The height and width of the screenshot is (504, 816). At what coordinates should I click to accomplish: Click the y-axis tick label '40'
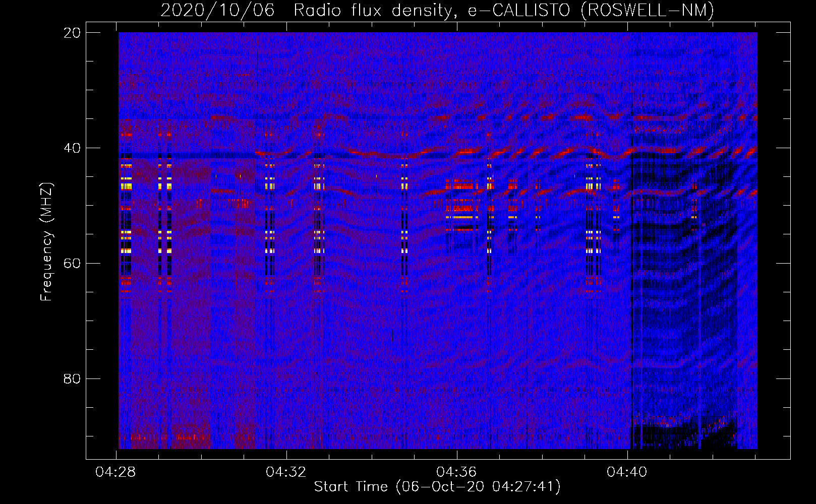tap(72, 148)
